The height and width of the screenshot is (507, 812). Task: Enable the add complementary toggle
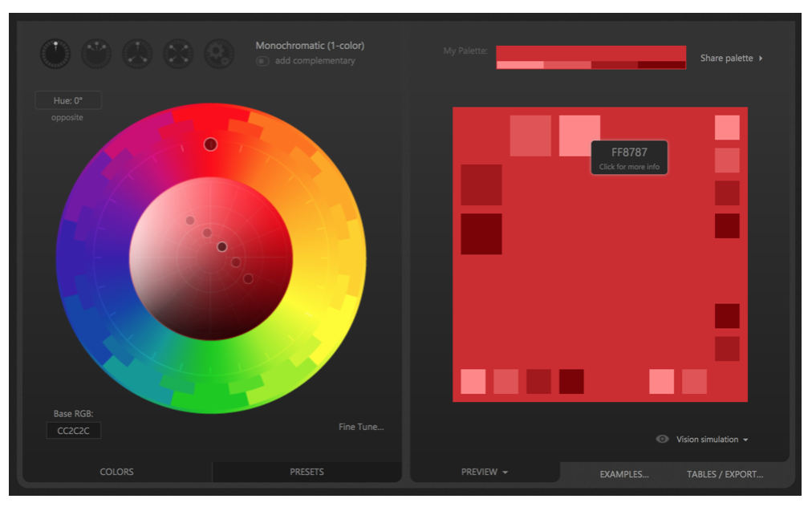pos(262,61)
